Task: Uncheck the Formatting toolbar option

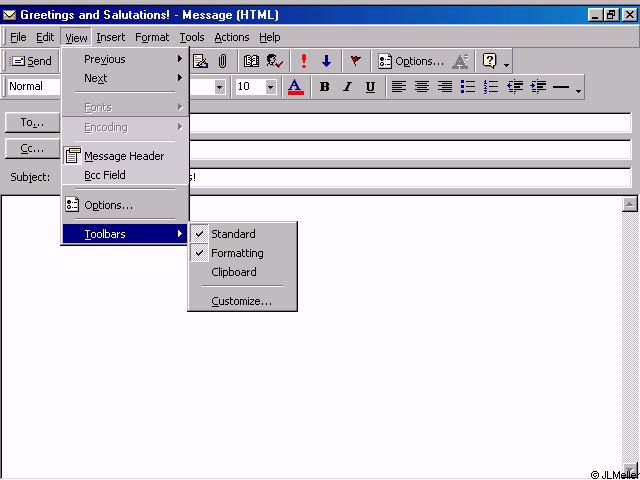Action: tap(237, 253)
